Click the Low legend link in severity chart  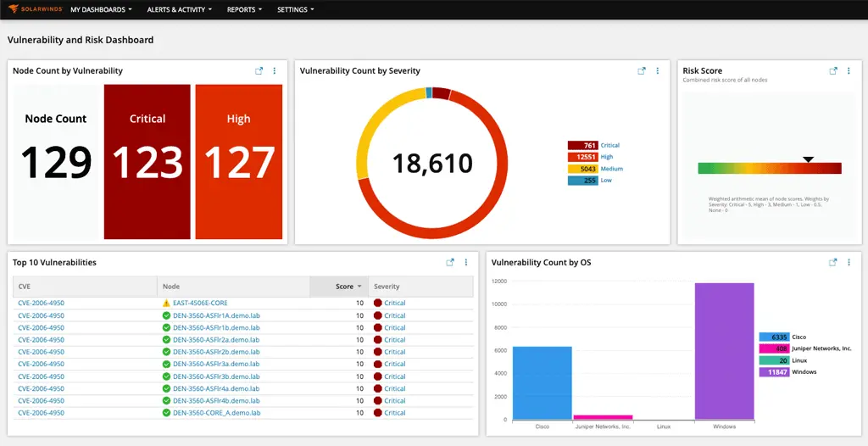pos(606,180)
